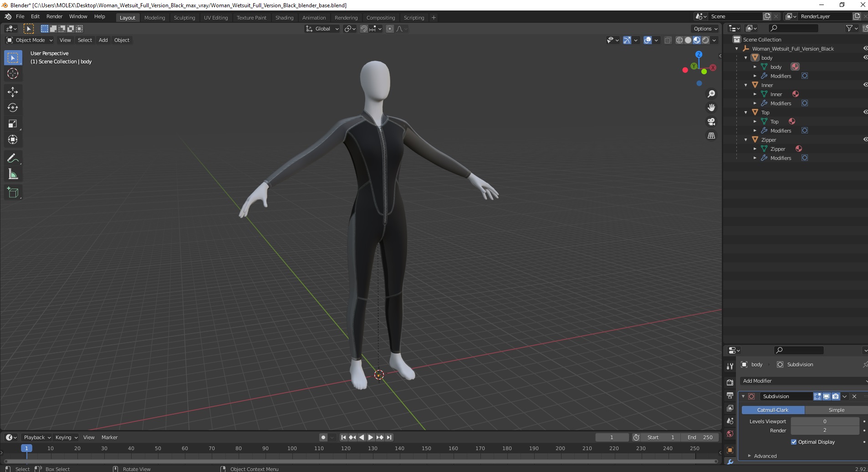Pick the Measure ruler tool
The width and height of the screenshot is (868, 472).
13,174
